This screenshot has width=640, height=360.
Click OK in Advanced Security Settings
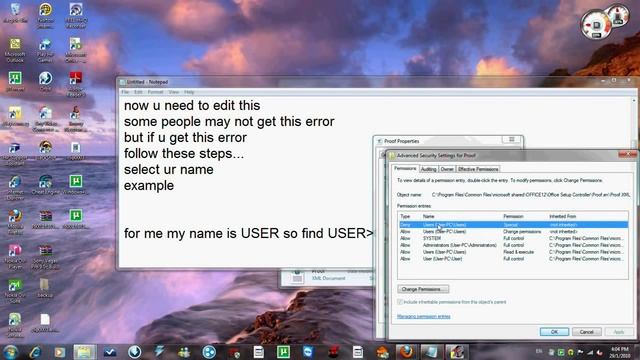pyautogui.click(x=554, y=332)
